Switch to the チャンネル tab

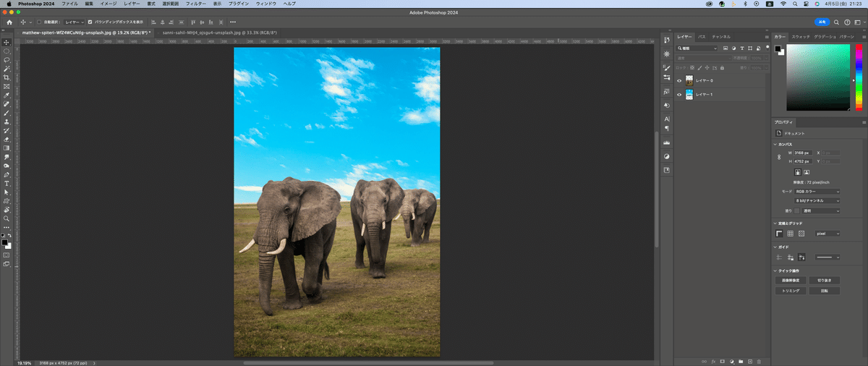click(721, 36)
